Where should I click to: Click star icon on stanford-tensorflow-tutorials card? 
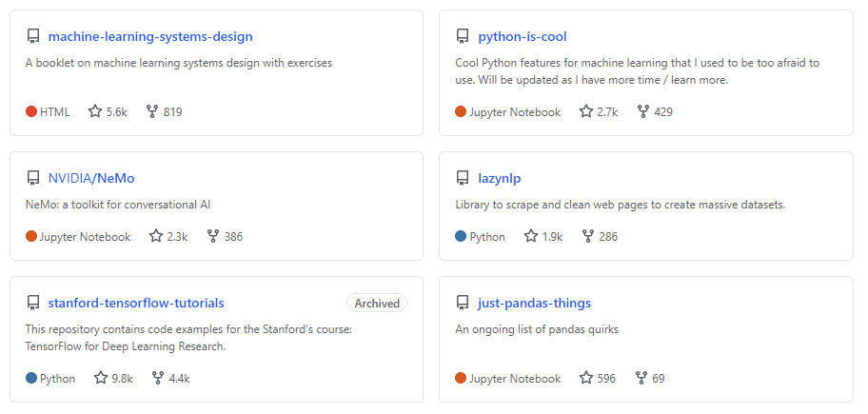tap(101, 378)
